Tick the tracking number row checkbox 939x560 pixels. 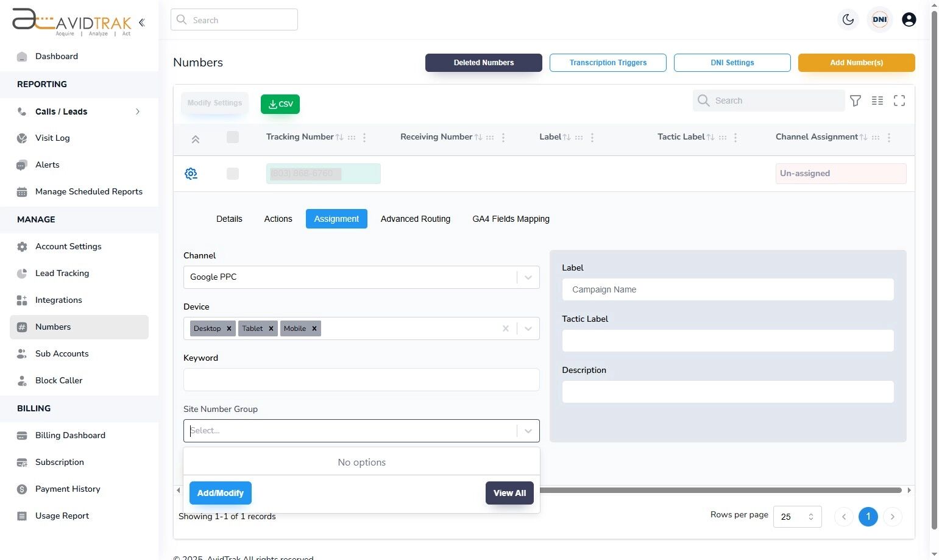click(233, 174)
